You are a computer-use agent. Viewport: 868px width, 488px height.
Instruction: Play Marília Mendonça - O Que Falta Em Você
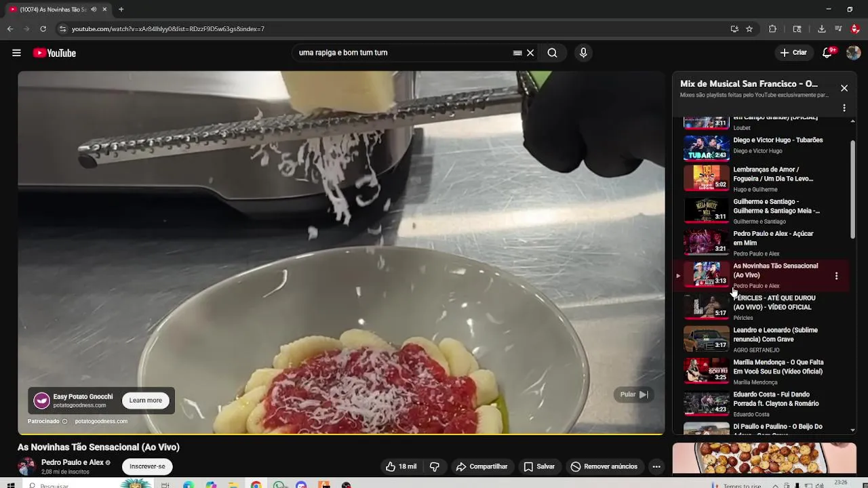click(760, 371)
